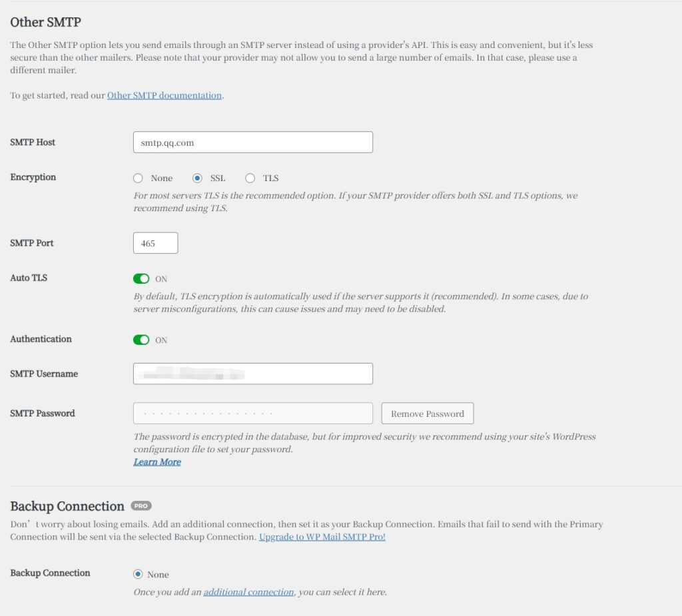Turn off the Auto TLS switch
682x616 pixels.
[x=141, y=278]
